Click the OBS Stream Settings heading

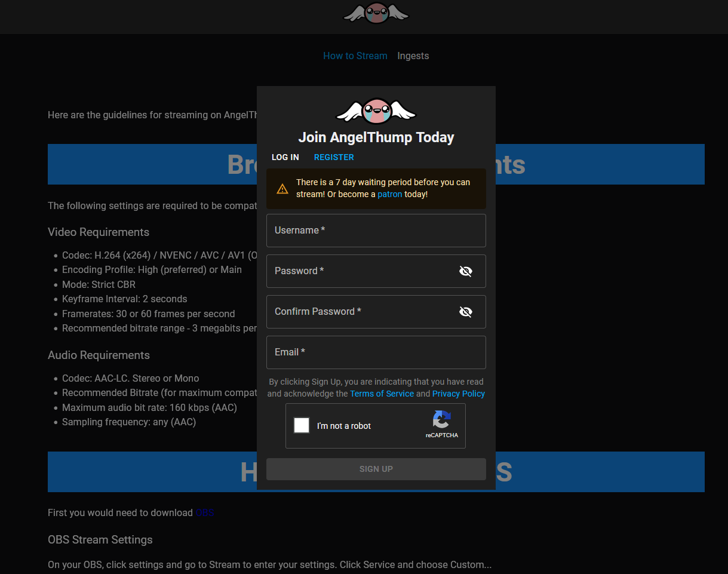click(100, 540)
